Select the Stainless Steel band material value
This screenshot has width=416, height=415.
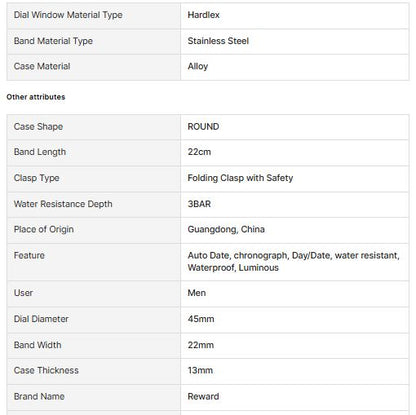(218, 41)
